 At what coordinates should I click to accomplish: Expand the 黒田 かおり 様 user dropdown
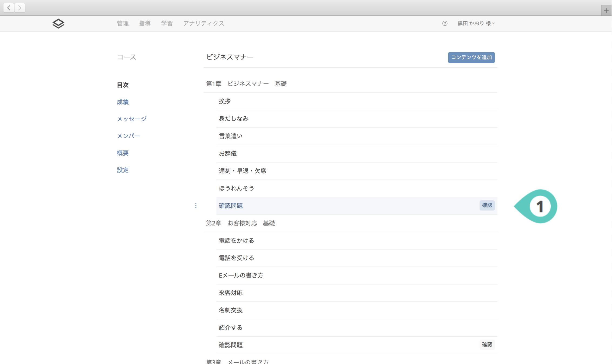pos(476,23)
